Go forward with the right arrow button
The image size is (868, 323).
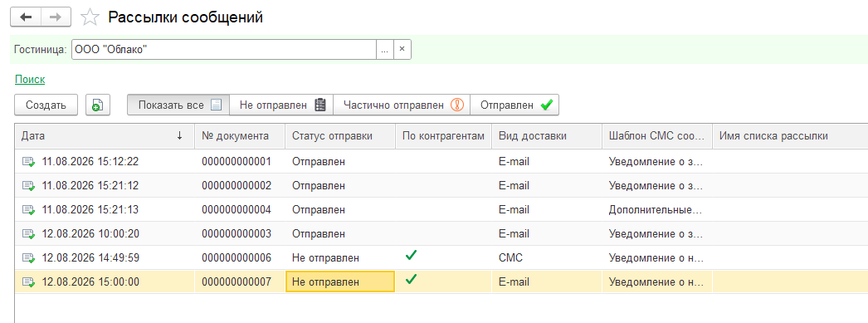(56, 17)
